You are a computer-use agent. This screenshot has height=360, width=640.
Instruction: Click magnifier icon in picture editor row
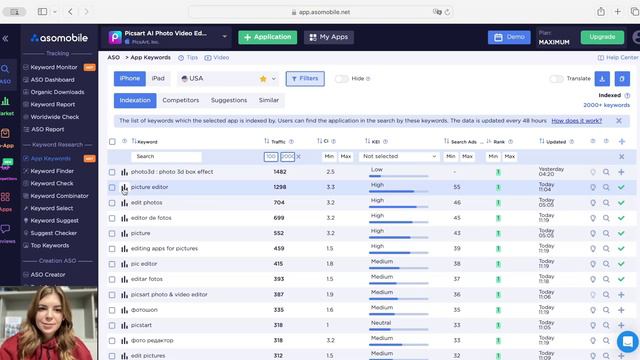pyautogui.click(x=606, y=187)
